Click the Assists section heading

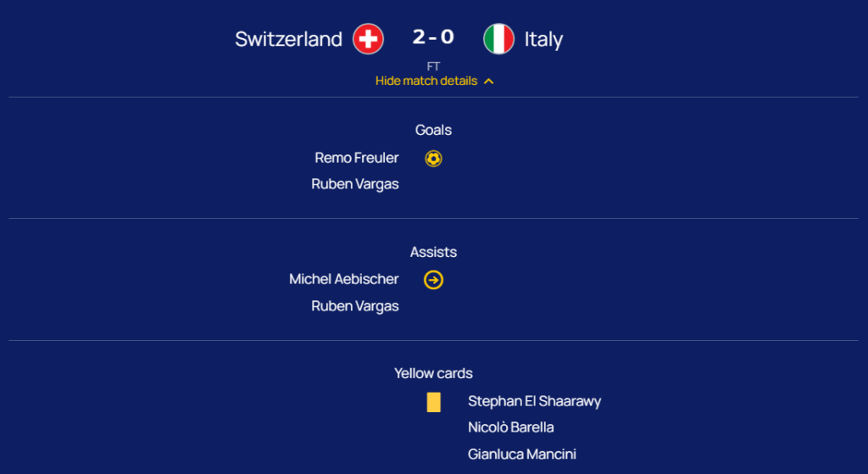(x=433, y=252)
